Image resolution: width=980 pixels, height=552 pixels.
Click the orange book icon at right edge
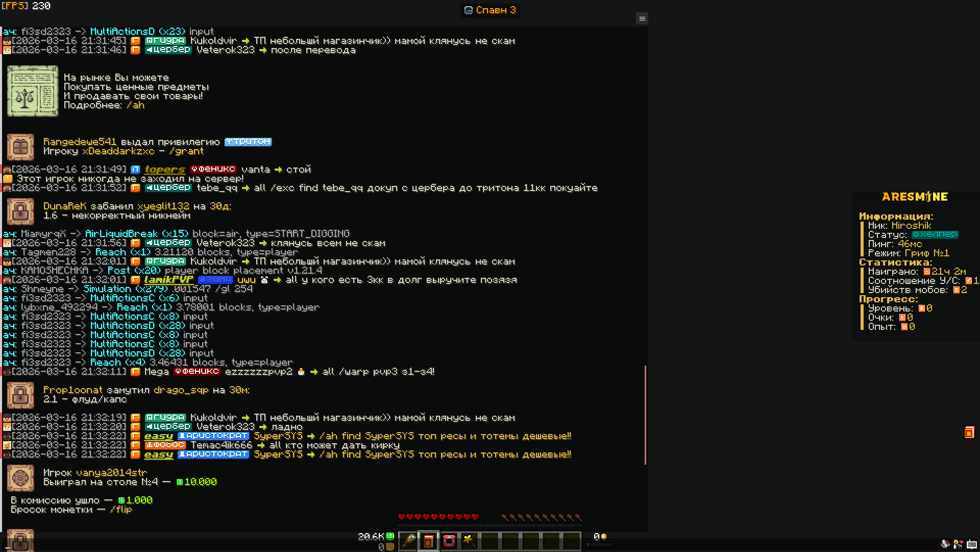click(969, 433)
